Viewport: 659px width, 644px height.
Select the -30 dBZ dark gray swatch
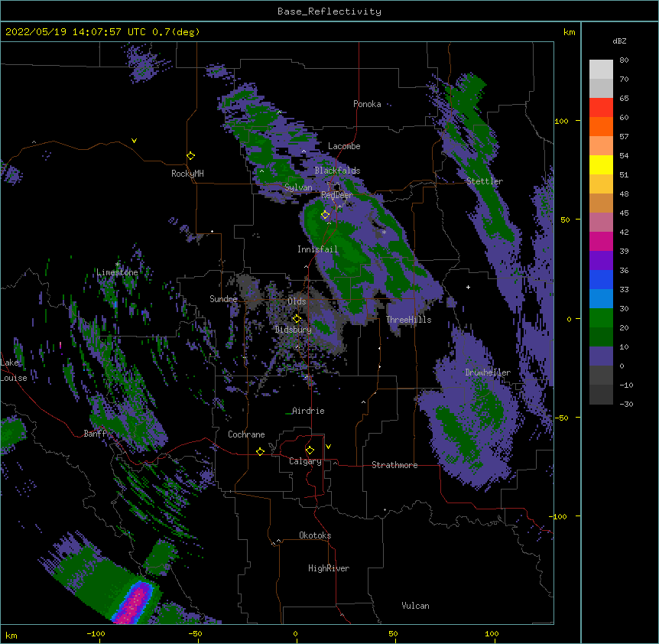[601, 395]
